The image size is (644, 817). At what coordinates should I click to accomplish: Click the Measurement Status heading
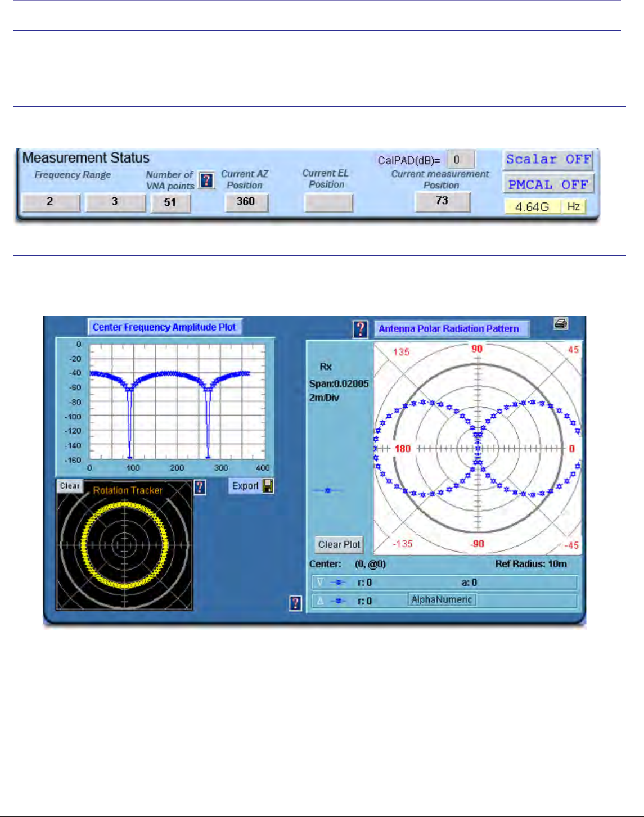click(x=86, y=158)
